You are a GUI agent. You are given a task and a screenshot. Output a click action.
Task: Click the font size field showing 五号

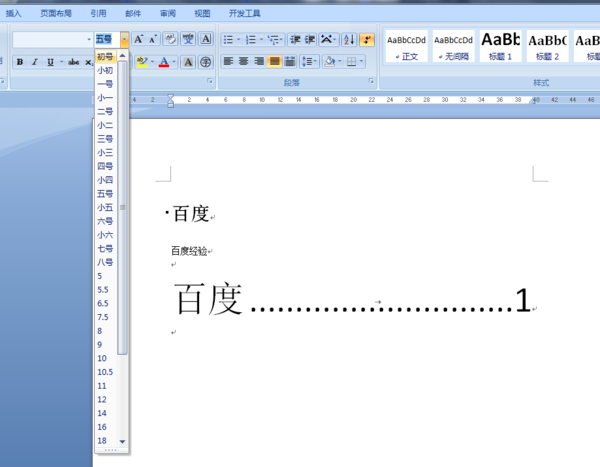point(108,39)
